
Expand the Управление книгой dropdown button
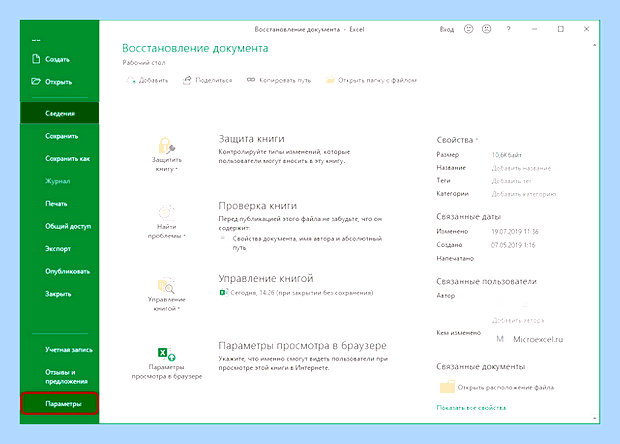point(166,294)
